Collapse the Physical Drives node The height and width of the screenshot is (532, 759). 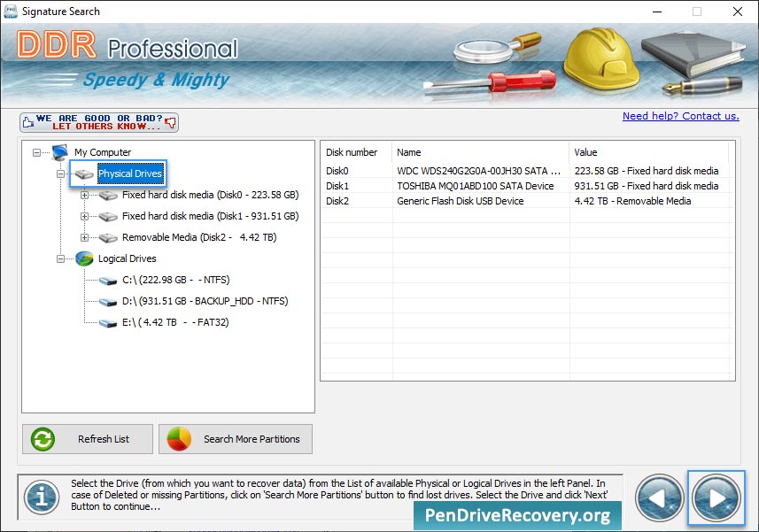pos(60,174)
